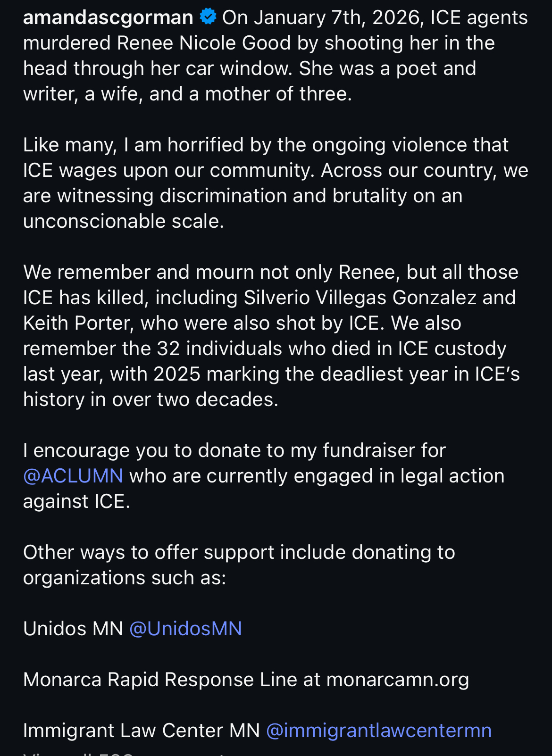This screenshot has height=756, width=552.
Task: Click the plain "Unidos MN" label
Action: click(73, 629)
